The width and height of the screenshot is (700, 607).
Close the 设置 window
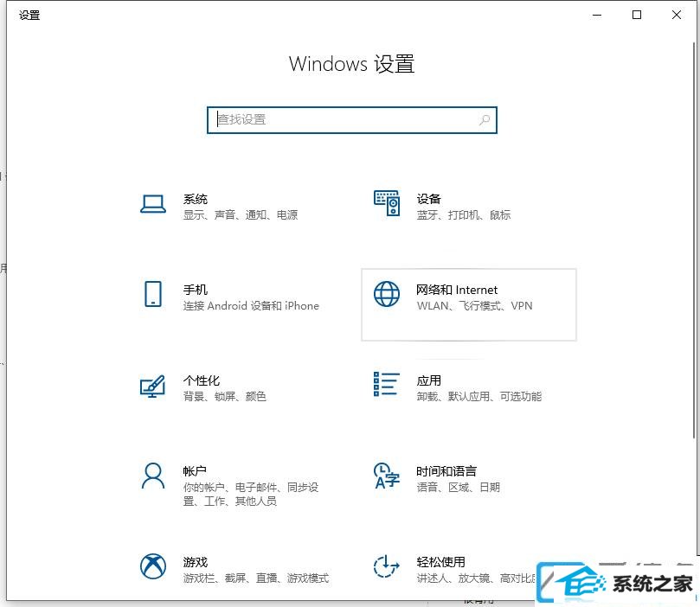point(677,16)
